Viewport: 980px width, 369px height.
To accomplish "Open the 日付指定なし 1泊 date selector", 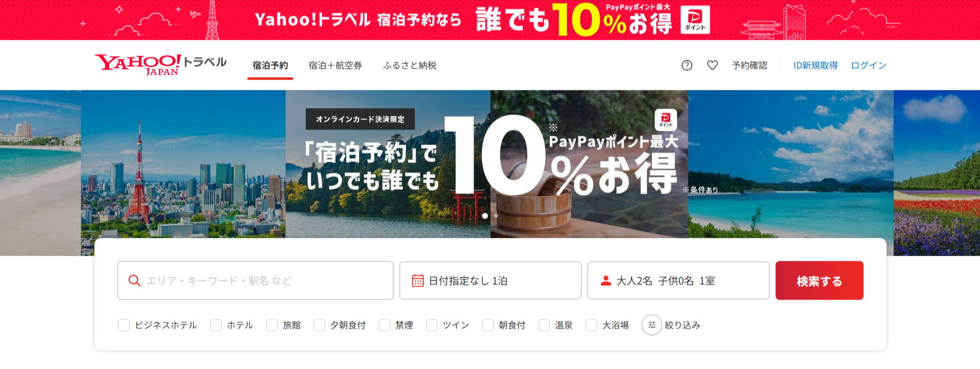I will [x=491, y=281].
